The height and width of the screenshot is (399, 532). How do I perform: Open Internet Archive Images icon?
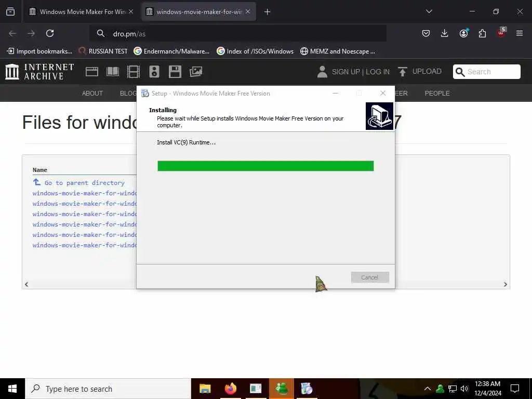click(196, 72)
